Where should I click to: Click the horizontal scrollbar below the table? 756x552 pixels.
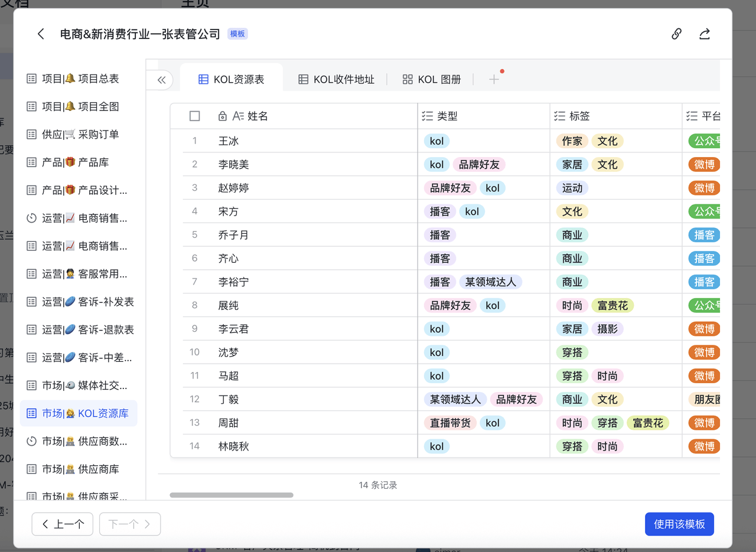pos(232,495)
